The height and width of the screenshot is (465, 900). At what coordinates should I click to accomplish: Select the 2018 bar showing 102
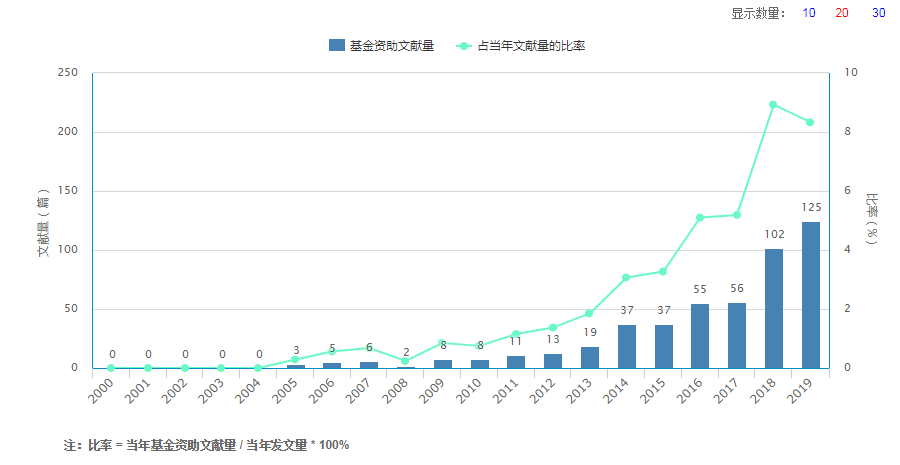pyautogui.click(x=774, y=308)
